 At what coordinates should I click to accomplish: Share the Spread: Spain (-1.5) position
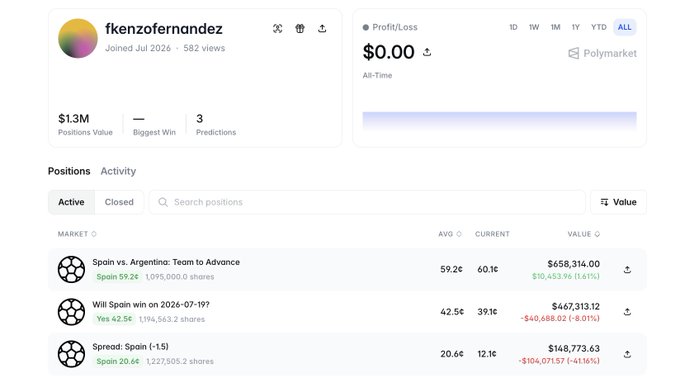tap(627, 354)
